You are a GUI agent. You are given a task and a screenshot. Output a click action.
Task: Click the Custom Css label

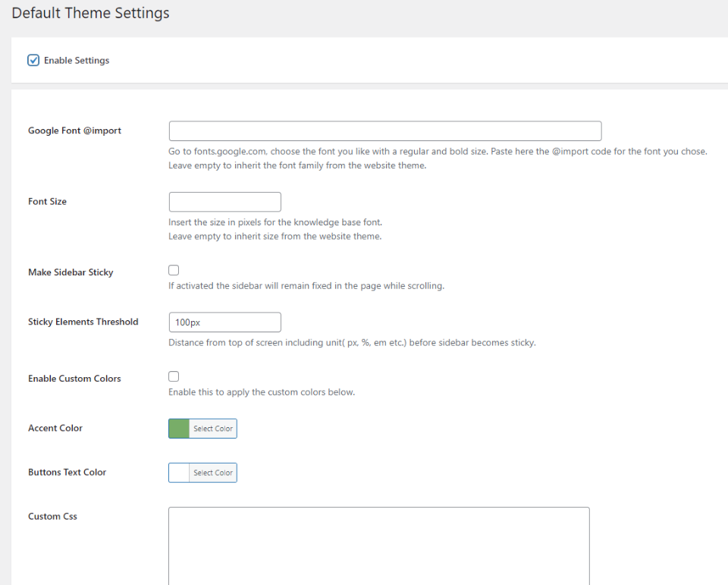coord(52,517)
